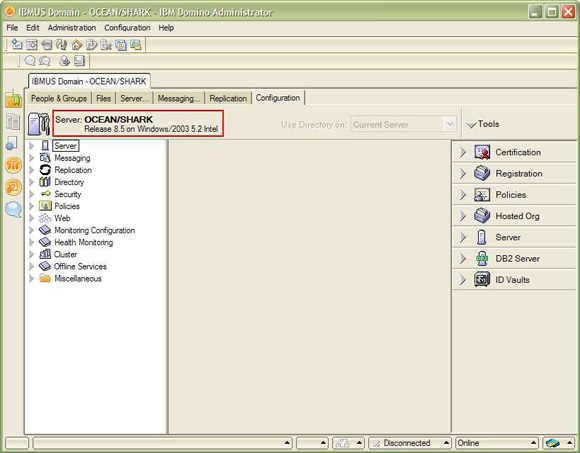Click the DB2 Server label in Tools panel
Viewport: 580px width, 453px height.
click(x=517, y=258)
